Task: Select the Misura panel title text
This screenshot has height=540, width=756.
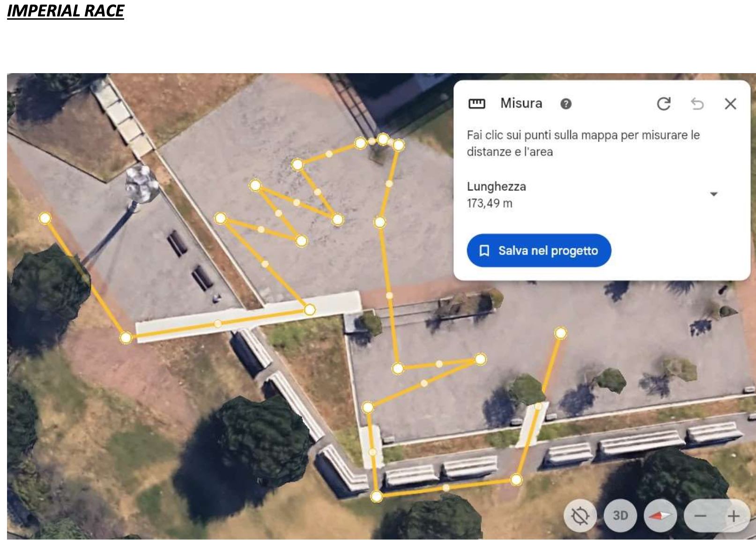Action: click(x=521, y=104)
